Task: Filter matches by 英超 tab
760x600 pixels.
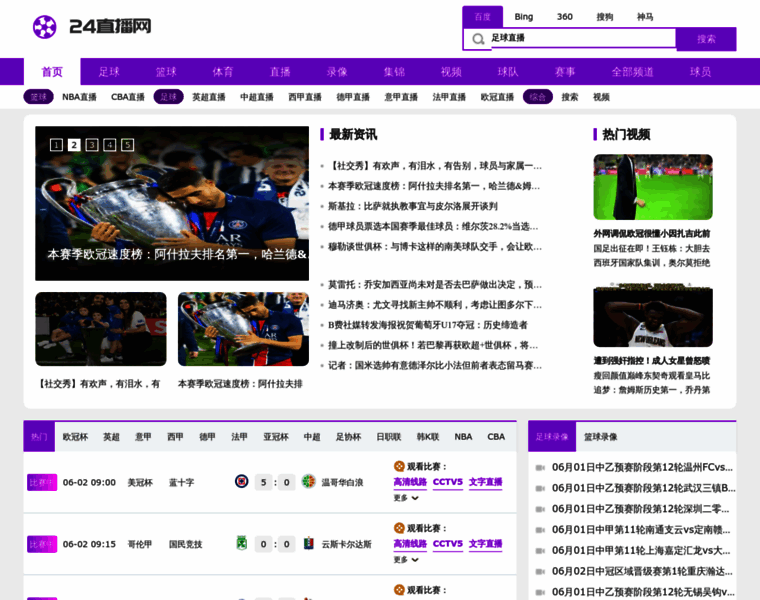Action: point(111,437)
